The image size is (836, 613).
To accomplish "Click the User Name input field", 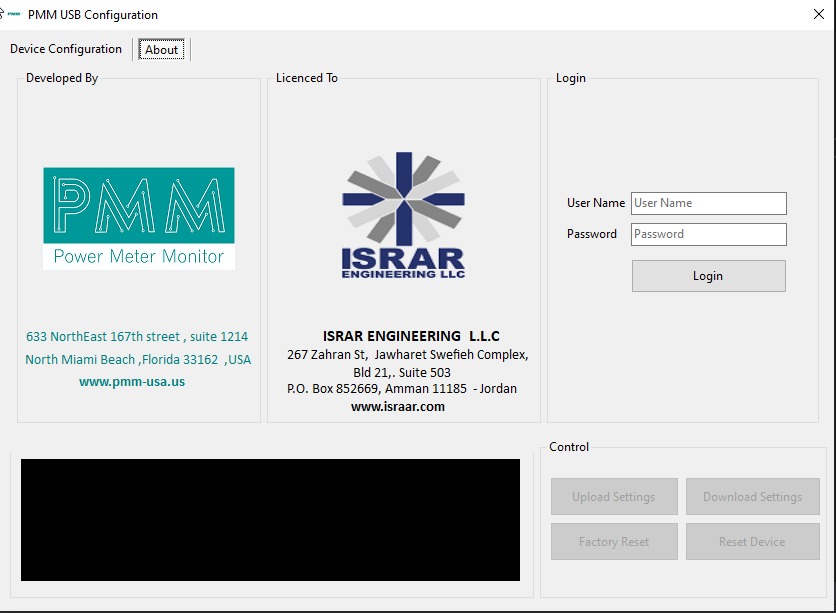I will [x=709, y=203].
